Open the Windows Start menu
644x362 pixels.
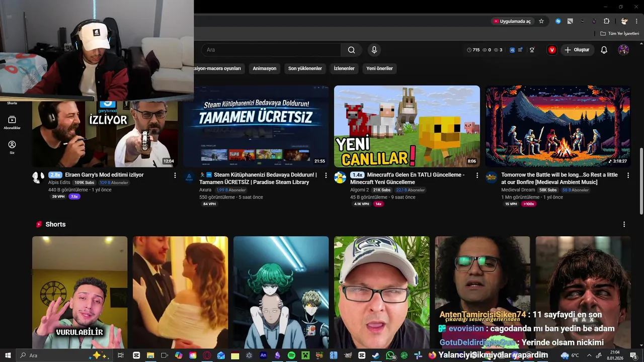pos(8,355)
